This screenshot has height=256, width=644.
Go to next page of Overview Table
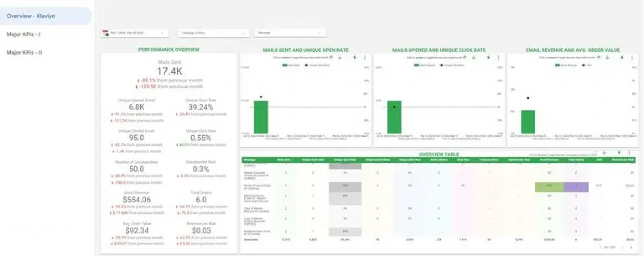[x=632, y=247]
